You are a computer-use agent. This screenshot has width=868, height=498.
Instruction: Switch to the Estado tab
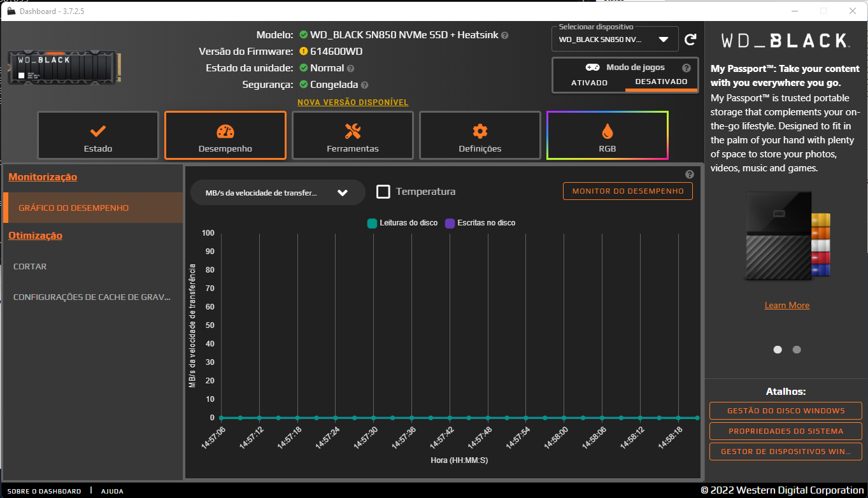(x=98, y=136)
